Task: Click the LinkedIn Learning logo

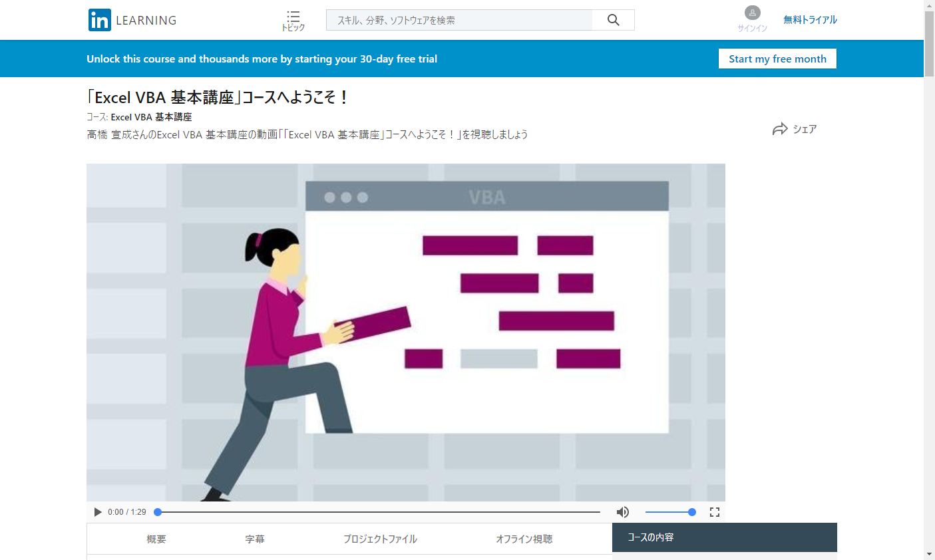Action: (x=132, y=20)
